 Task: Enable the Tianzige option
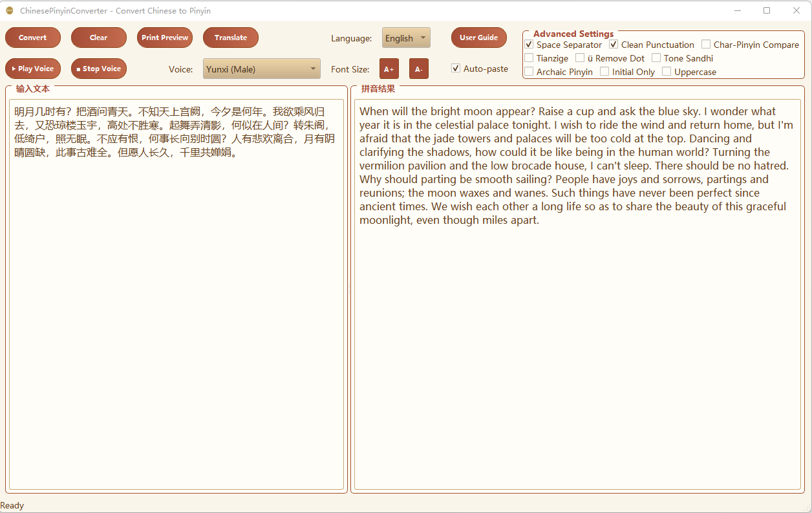click(528, 58)
